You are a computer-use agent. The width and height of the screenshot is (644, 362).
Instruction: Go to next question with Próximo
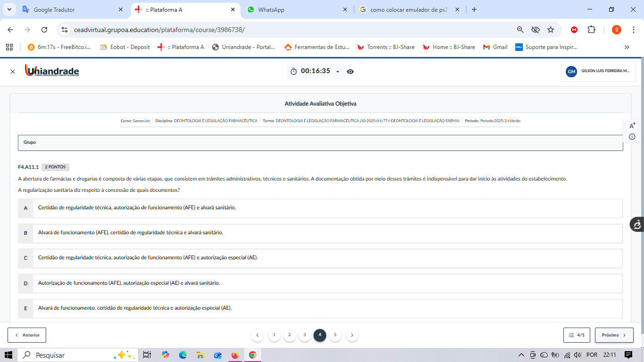coord(614,335)
